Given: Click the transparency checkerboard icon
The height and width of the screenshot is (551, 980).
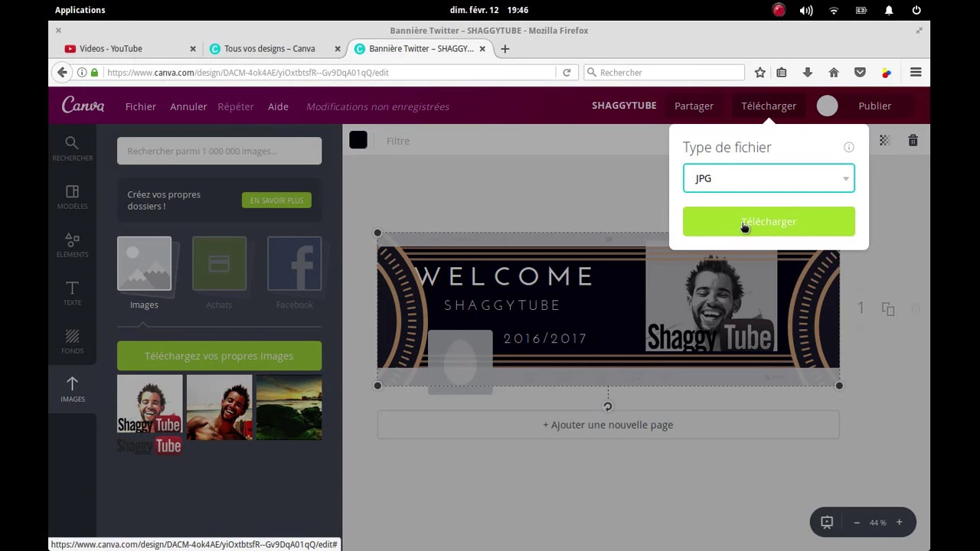Looking at the screenshot, I should (884, 141).
